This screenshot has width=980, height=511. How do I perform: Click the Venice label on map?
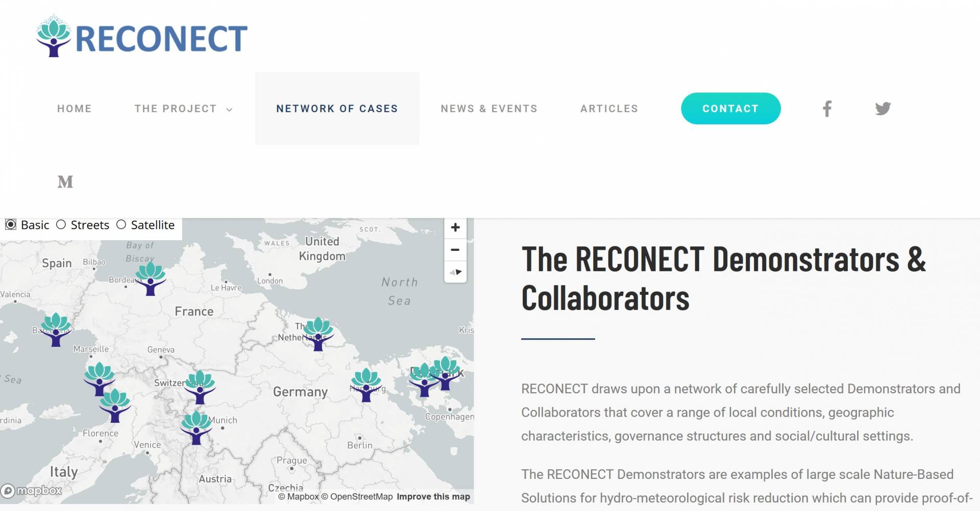tap(148, 445)
